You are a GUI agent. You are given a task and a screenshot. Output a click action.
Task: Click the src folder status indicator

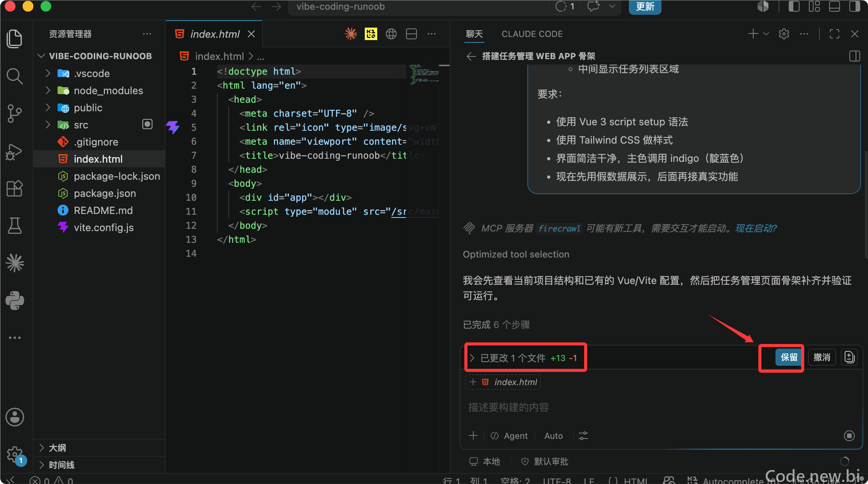click(x=147, y=125)
